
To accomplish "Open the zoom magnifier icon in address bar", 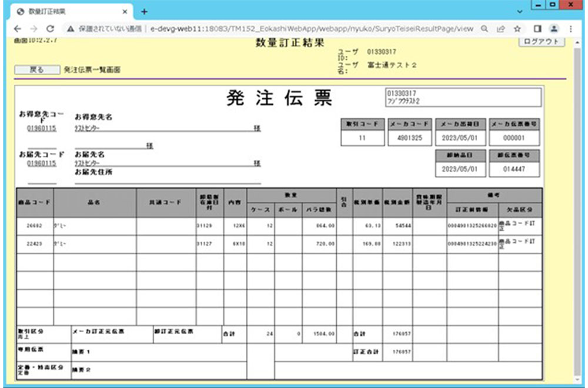I will coord(485,29).
